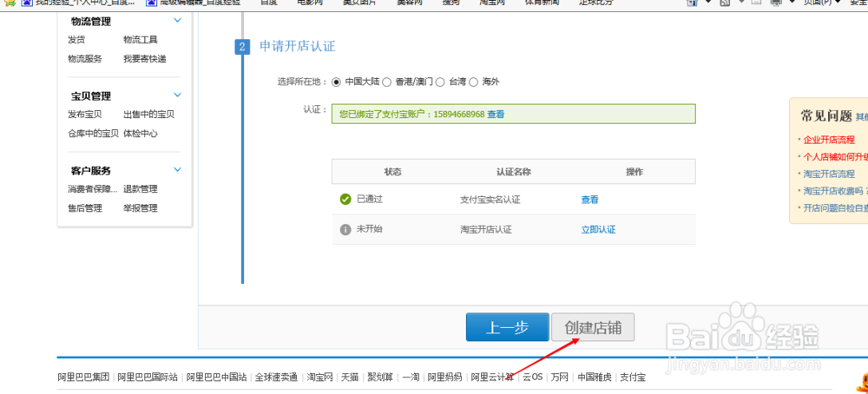Click the 申请开店认证 step heading
Image resolution: width=868 pixels, height=394 pixels.
297,46
